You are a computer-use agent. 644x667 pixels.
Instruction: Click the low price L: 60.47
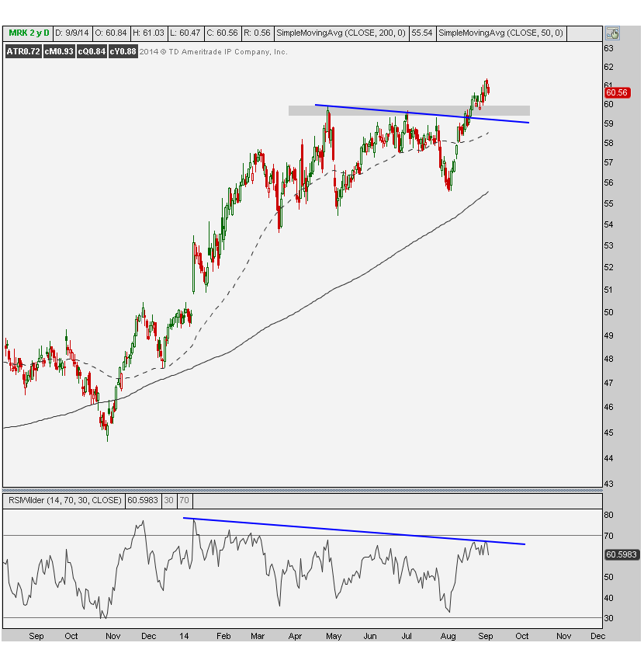point(185,33)
